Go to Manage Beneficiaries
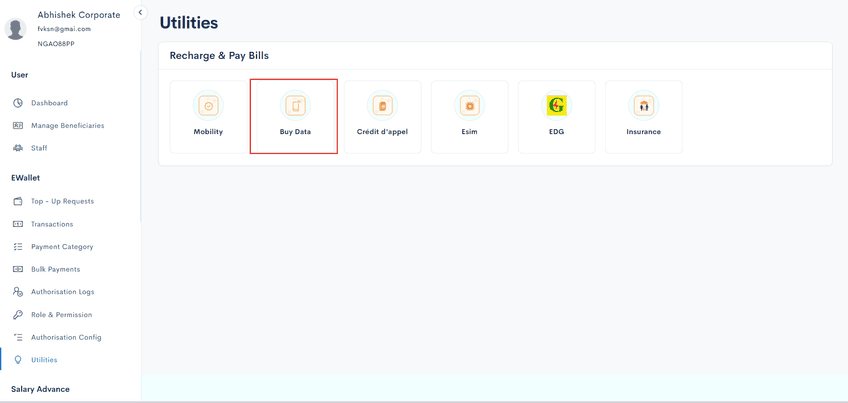848x403 pixels. point(68,125)
